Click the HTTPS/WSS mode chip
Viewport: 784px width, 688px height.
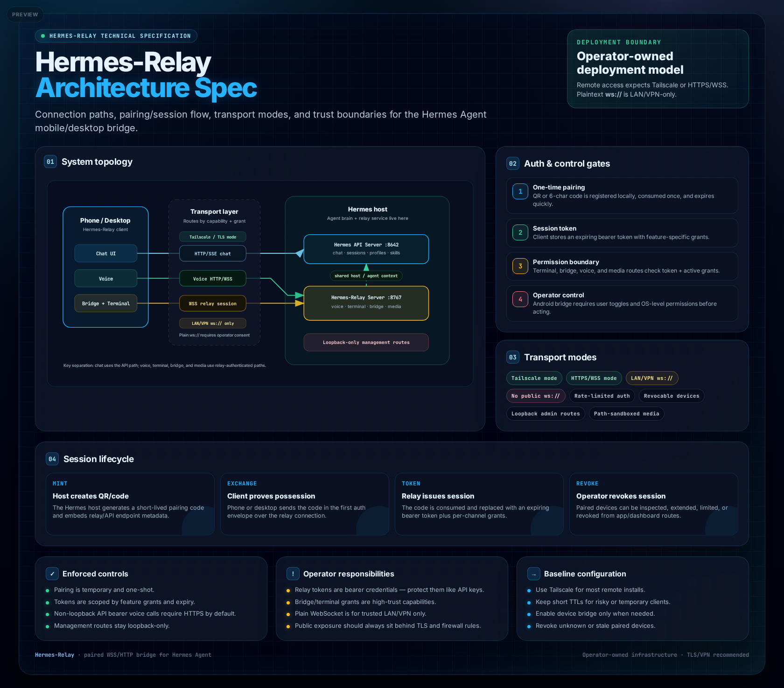(x=594, y=378)
